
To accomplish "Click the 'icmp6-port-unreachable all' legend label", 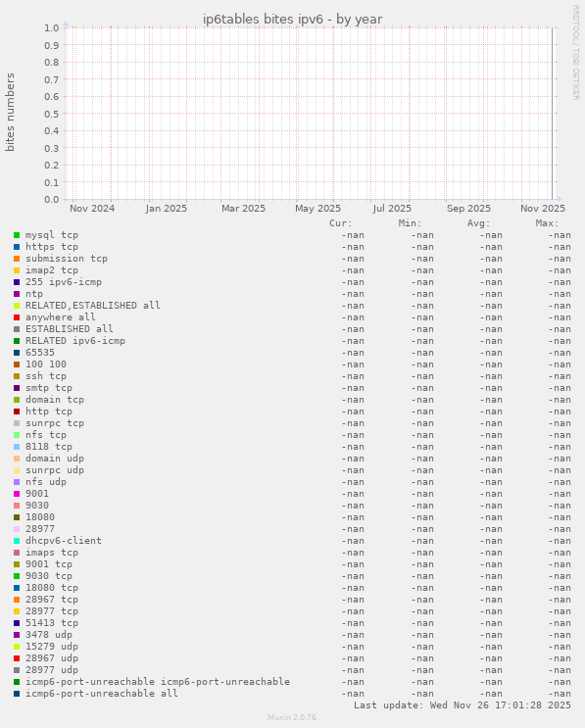I will pyautogui.click(x=101, y=694).
